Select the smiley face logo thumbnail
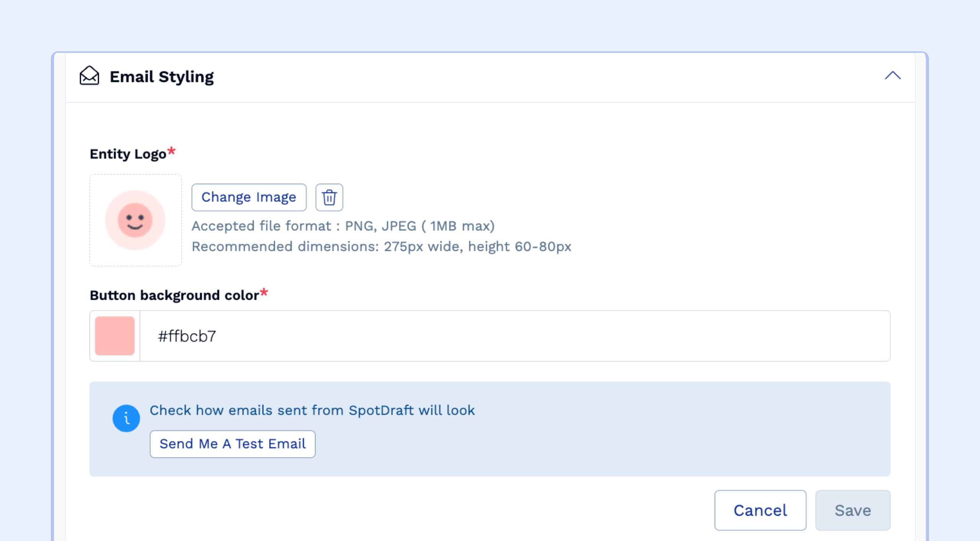The height and width of the screenshot is (541, 980). coord(136,220)
